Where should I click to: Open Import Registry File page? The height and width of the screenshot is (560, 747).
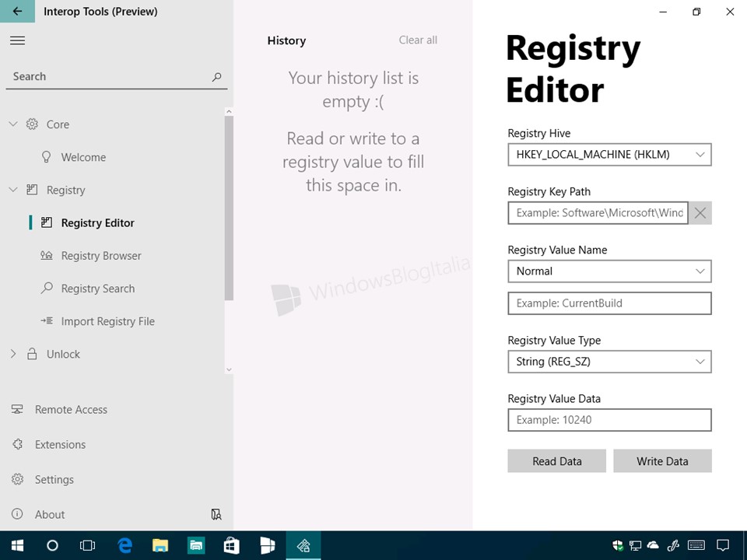[x=107, y=321]
